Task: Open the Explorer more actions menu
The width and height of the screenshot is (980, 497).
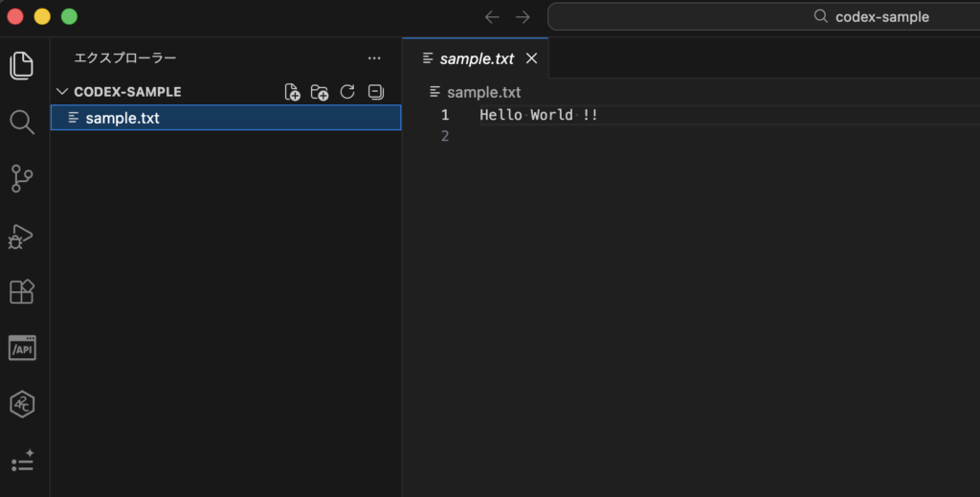Action: (374, 58)
